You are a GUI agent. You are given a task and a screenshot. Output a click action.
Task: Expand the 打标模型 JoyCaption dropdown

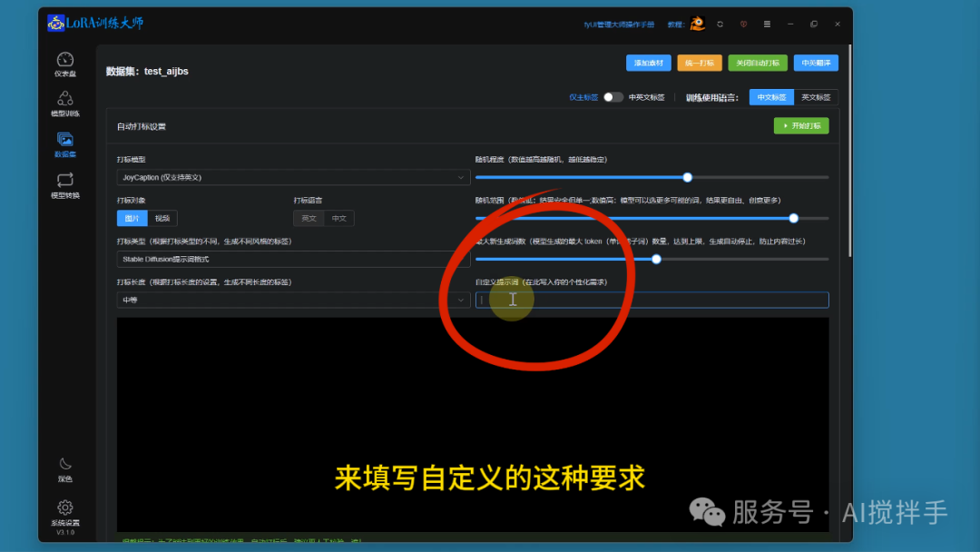pyautogui.click(x=293, y=178)
